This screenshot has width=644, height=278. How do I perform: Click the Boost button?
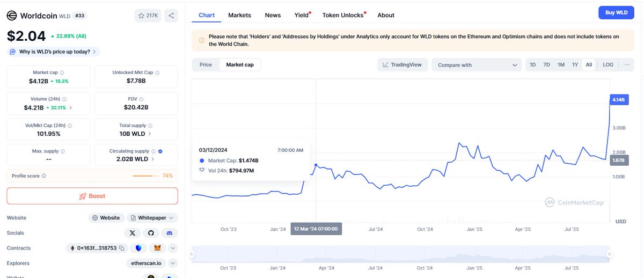tap(92, 196)
